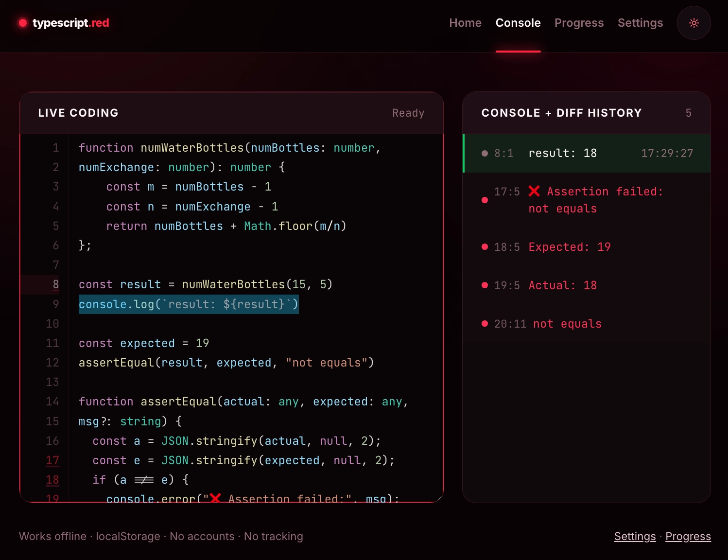The image size is (728, 560).
Task: Click the 'Assertion failed: not equals' console entry
Action: (x=587, y=200)
